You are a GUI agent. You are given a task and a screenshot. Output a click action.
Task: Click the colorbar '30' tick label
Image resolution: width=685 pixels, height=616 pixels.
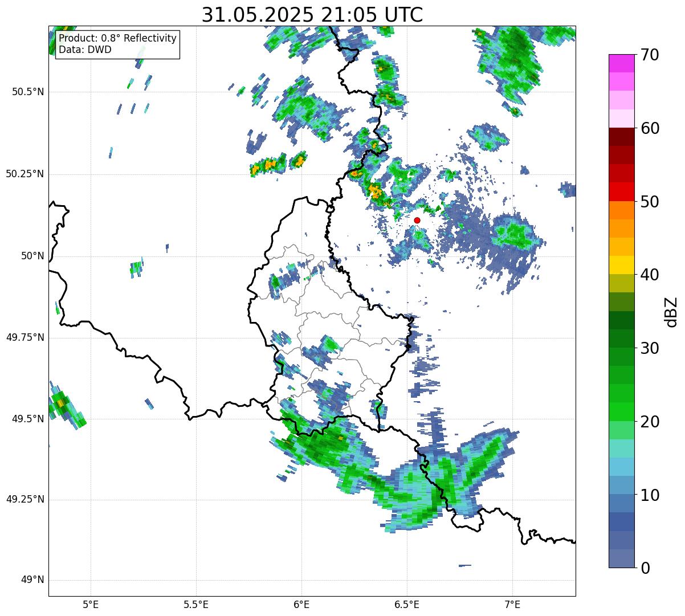[650, 348]
